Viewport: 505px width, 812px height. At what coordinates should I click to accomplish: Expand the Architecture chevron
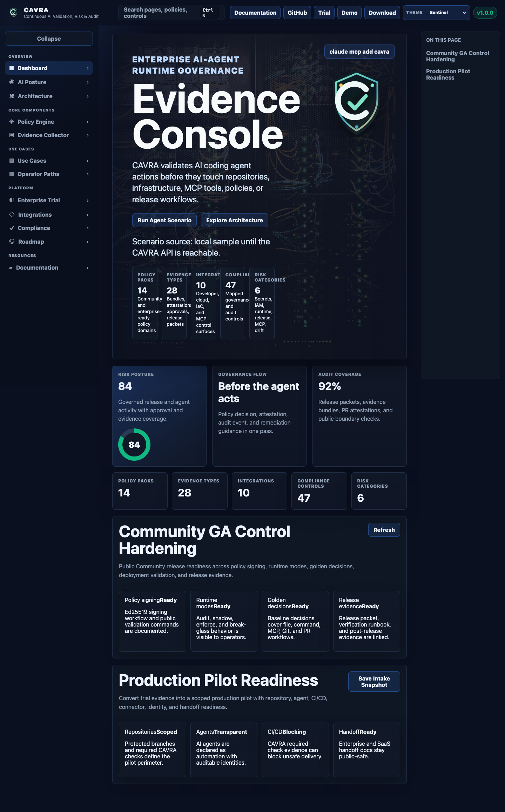88,96
